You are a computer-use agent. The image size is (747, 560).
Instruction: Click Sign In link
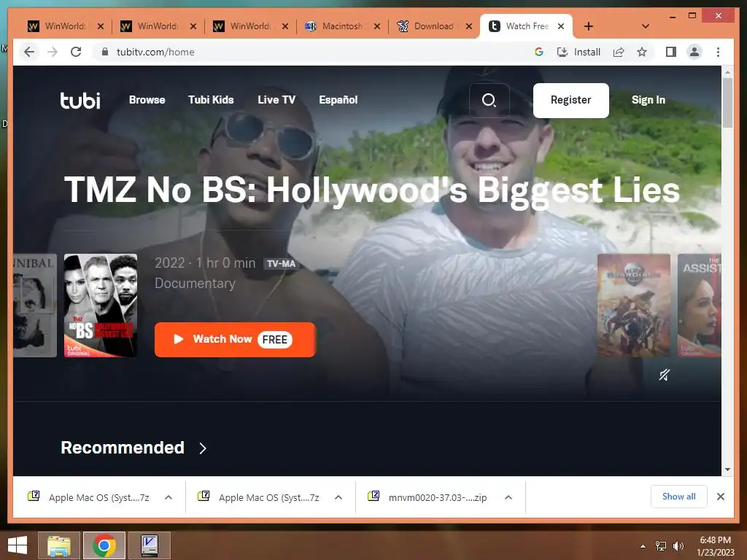[648, 100]
